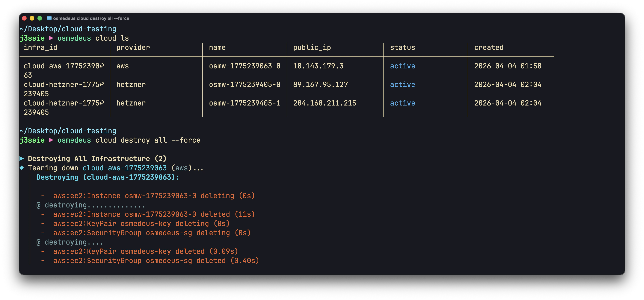
Task: Click pink prompt arrow before 'cloud ls'
Action: click(x=51, y=38)
